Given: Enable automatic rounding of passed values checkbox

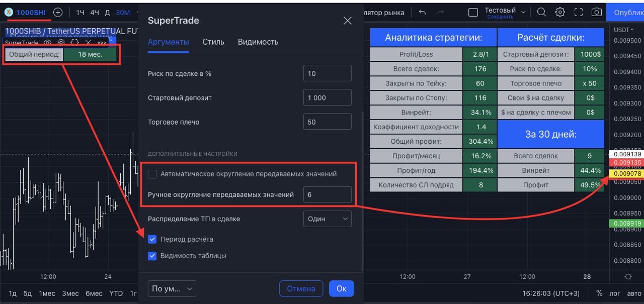Looking at the screenshot, I should click(x=152, y=174).
